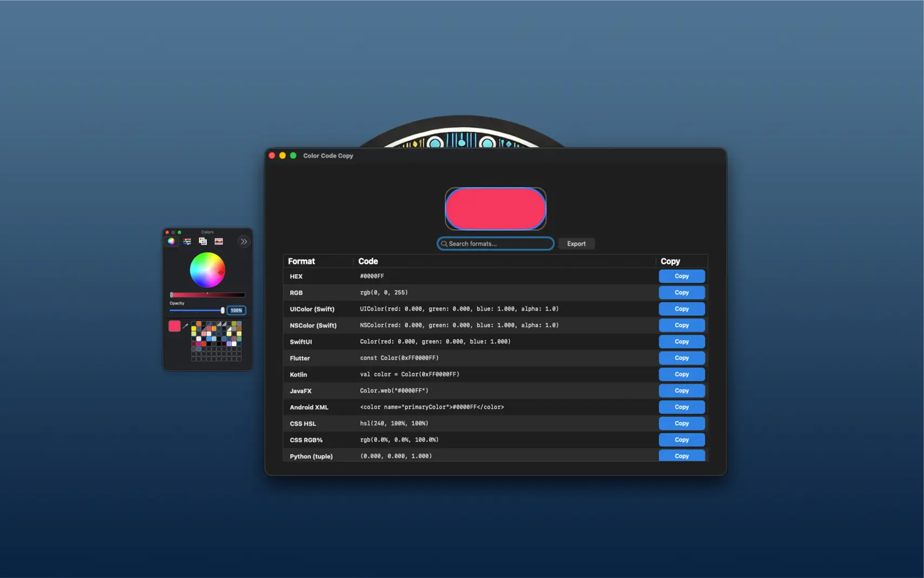Expand more picker modes with double chevron

pyautogui.click(x=244, y=242)
